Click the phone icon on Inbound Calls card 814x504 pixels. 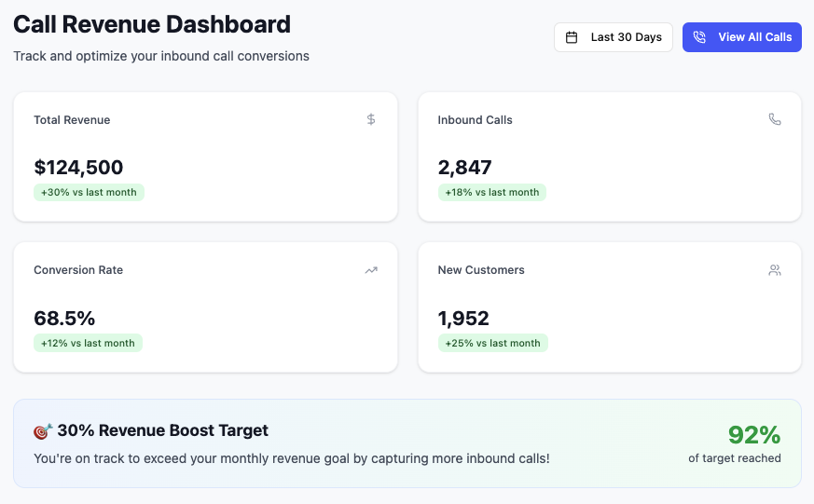(x=775, y=119)
